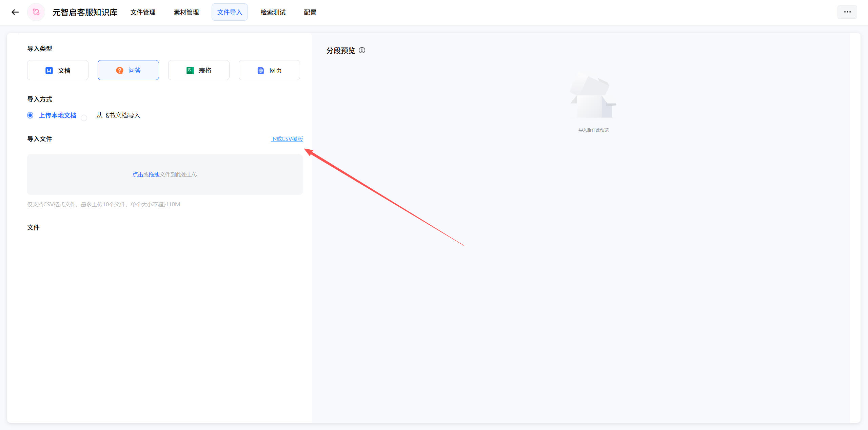Open the 配置 tab
The image size is (868, 430).
(310, 12)
